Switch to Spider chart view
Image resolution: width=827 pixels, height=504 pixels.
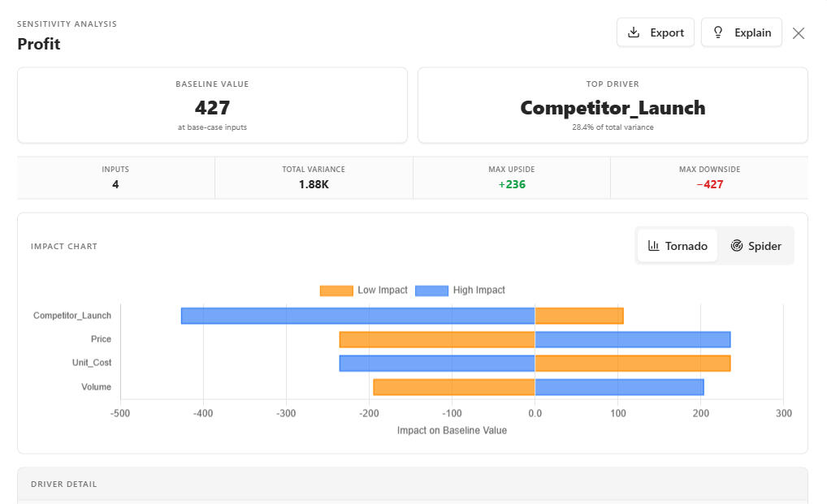756,246
